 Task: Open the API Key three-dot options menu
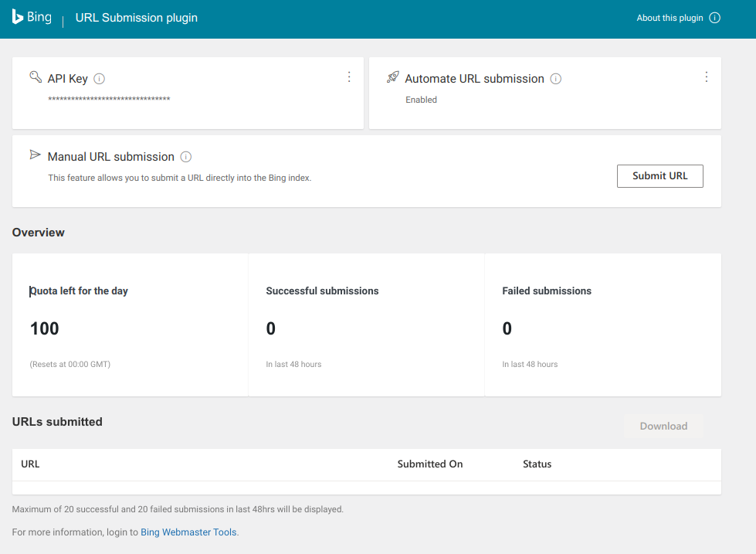[x=349, y=77]
